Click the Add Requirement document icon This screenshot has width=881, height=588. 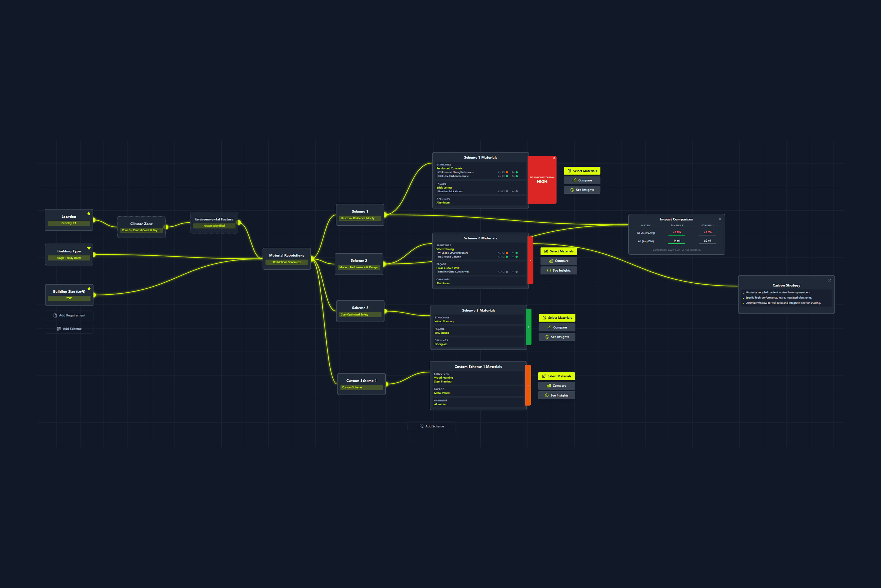pyautogui.click(x=55, y=315)
